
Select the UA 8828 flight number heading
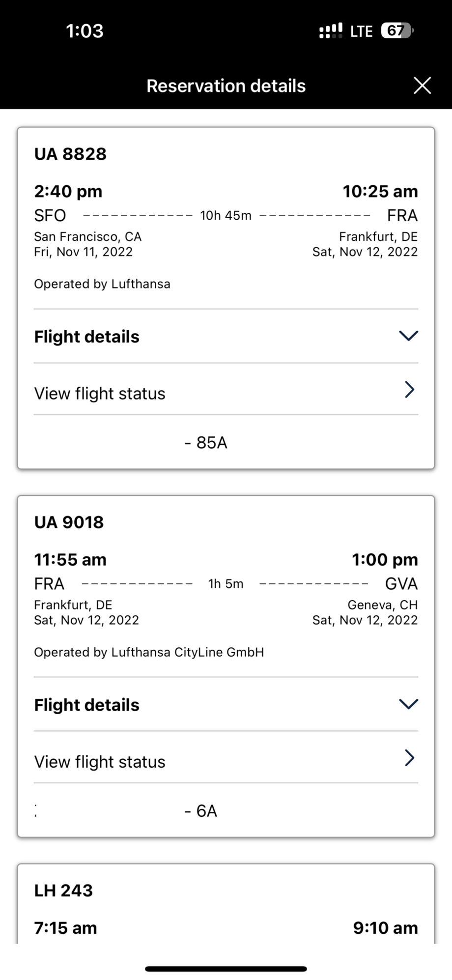(70, 154)
